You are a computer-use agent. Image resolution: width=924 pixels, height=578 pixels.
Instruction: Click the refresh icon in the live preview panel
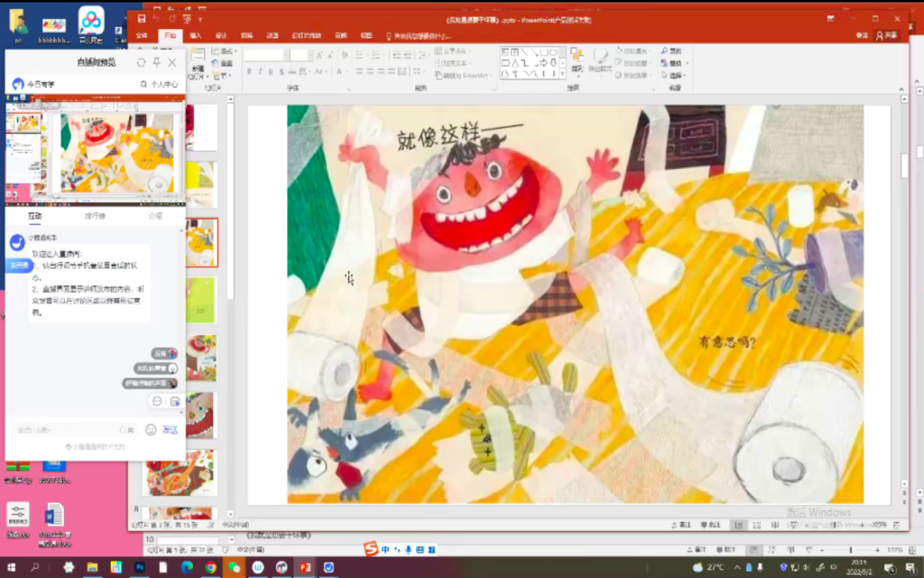141,62
